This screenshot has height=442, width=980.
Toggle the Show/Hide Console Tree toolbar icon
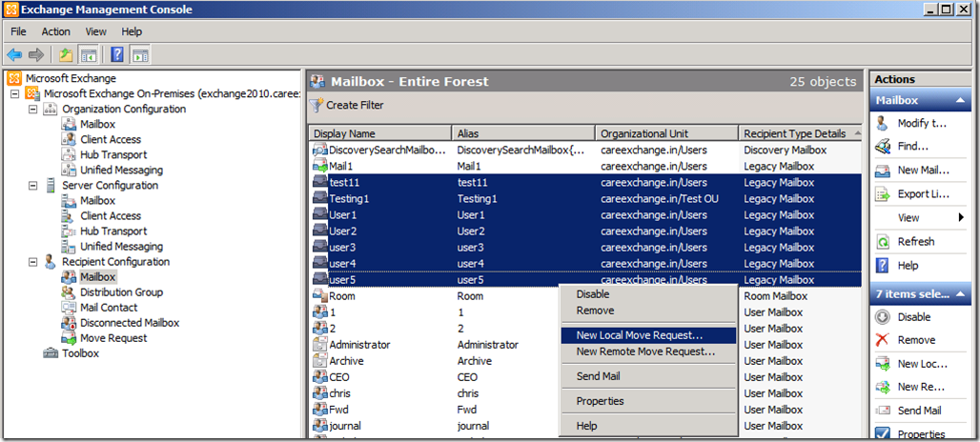pyautogui.click(x=89, y=55)
